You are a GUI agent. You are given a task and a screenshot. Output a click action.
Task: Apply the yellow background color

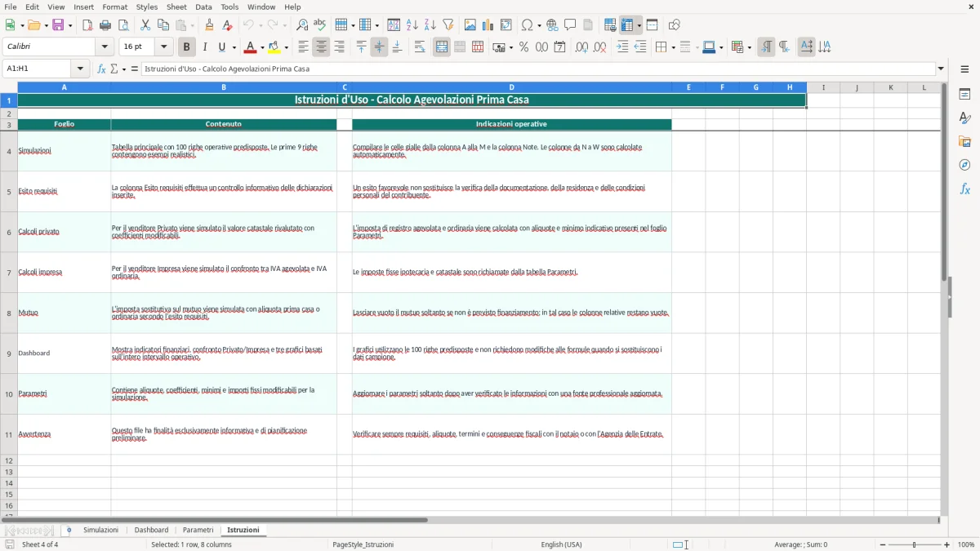274,47
